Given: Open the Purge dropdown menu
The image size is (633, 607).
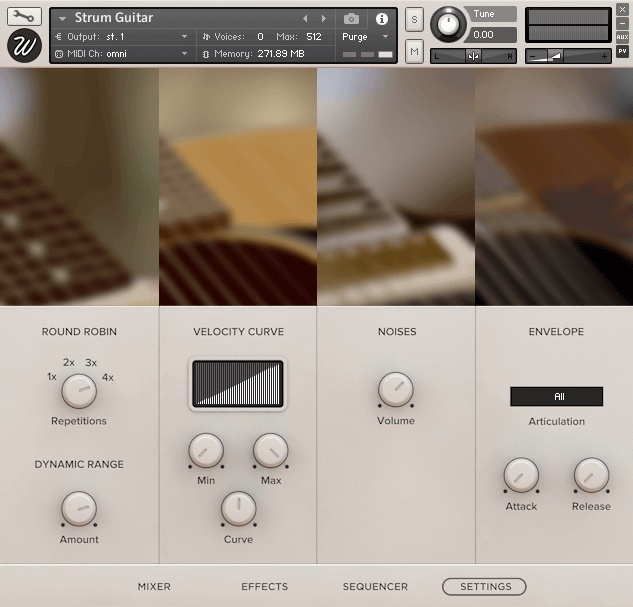Looking at the screenshot, I should click(366, 37).
